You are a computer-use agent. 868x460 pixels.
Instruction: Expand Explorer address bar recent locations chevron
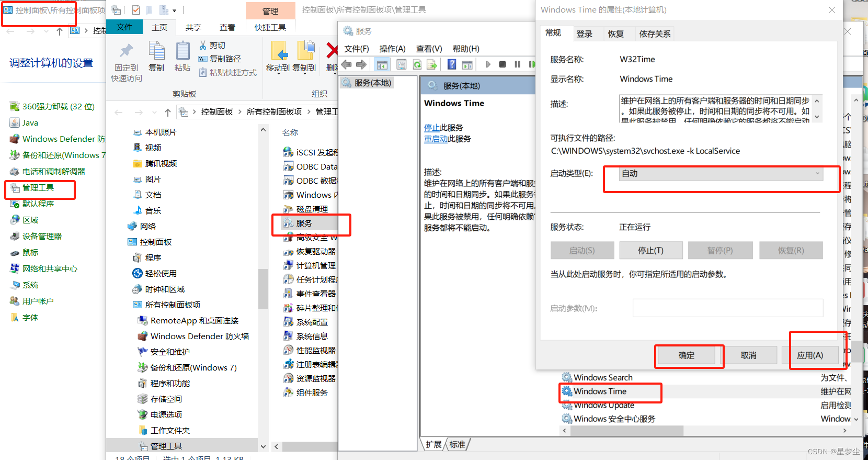click(154, 113)
